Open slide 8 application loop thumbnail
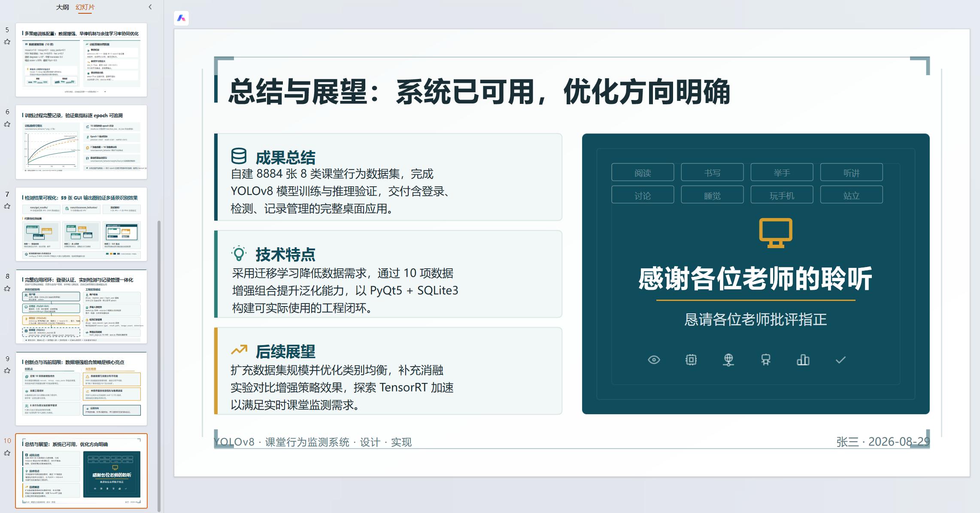 click(x=82, y=307)
